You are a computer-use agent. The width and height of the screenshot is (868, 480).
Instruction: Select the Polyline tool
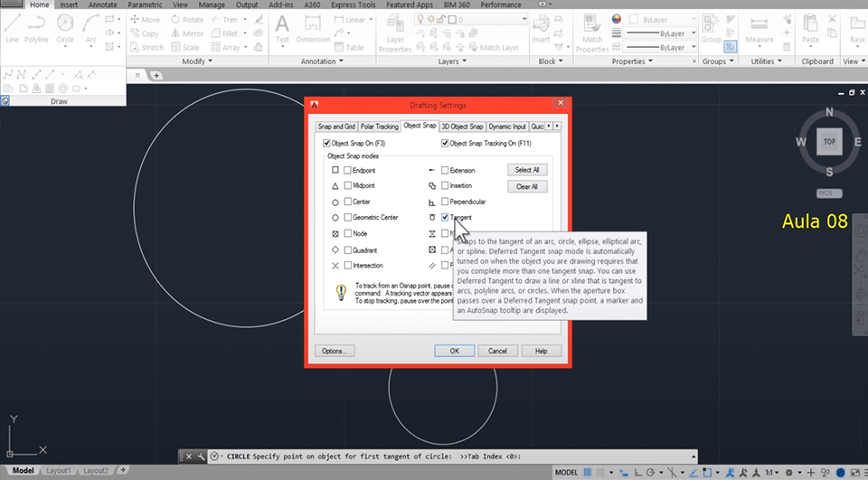point(36,29)
